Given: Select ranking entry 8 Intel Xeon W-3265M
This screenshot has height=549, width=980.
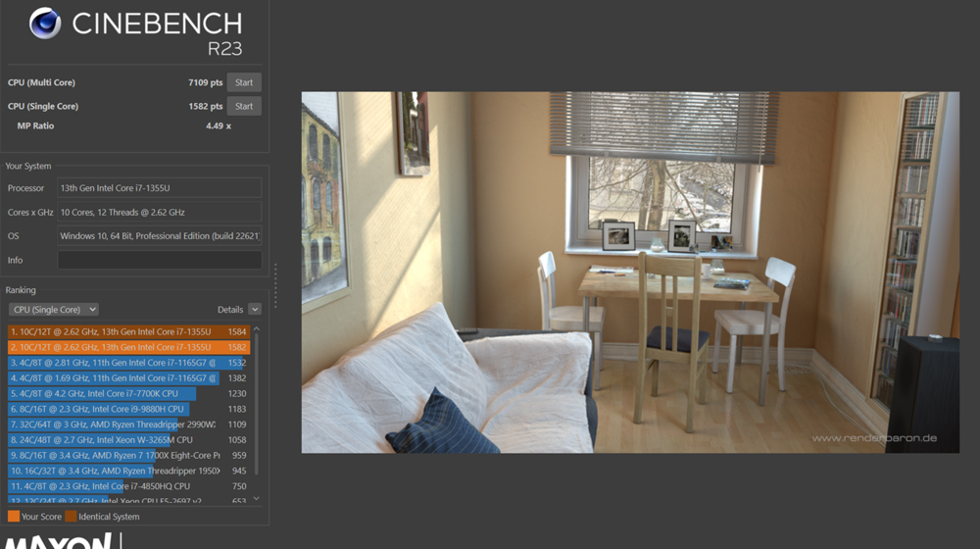Looking at the screenshot, I should 128,440.
